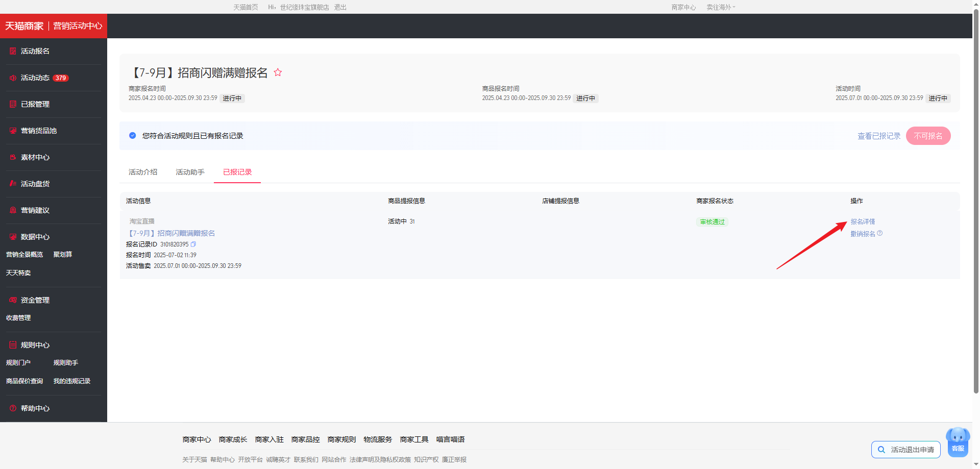Open 报名详情 for the registration record
980x469 pixels.
tap(863, 221)
